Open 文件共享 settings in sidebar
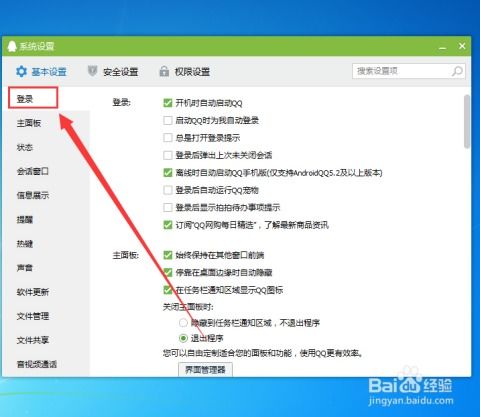 coord(33,340)
